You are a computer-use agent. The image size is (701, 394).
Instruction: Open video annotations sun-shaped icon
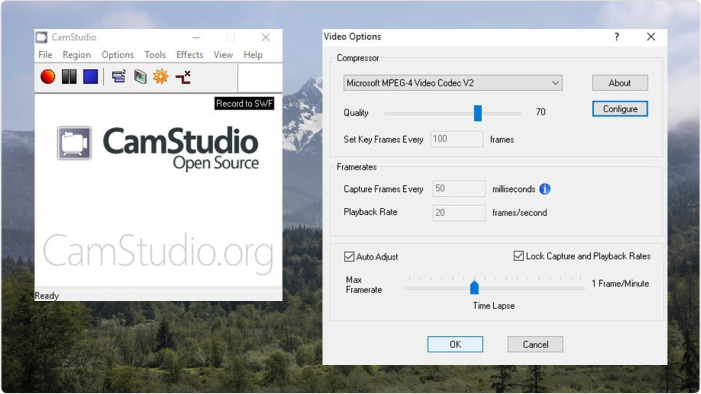pyautogui.click(x=161, y=76)
